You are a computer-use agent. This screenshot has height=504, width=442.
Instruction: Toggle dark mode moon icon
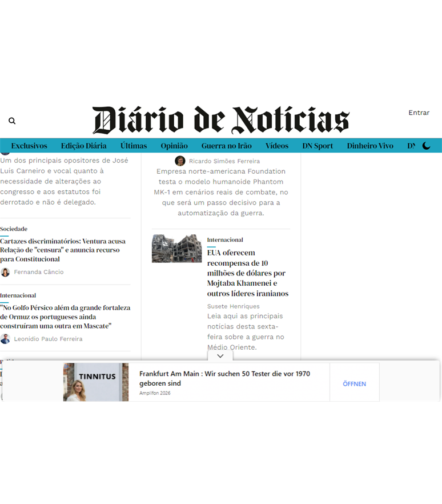(x=426, y=146)
